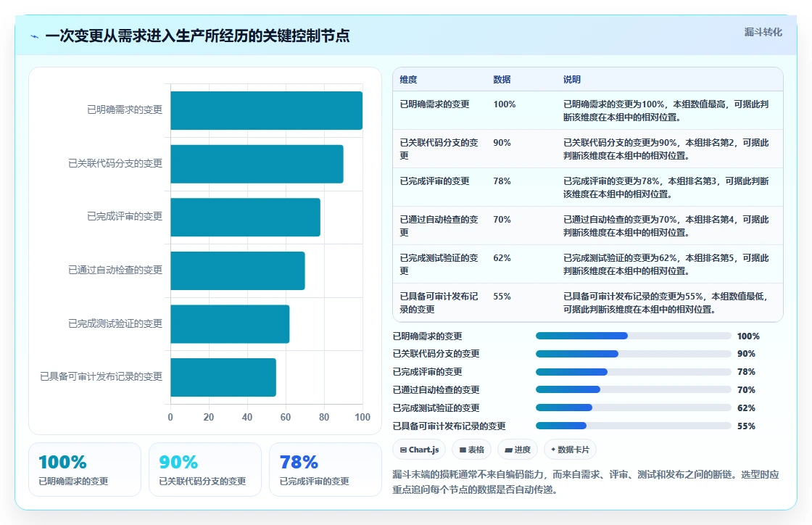The width and height of the screenshot is (812, 525).
Task: Click the 已完成测试验证的变更 chart bar
Action: click(x=230, y=323)
